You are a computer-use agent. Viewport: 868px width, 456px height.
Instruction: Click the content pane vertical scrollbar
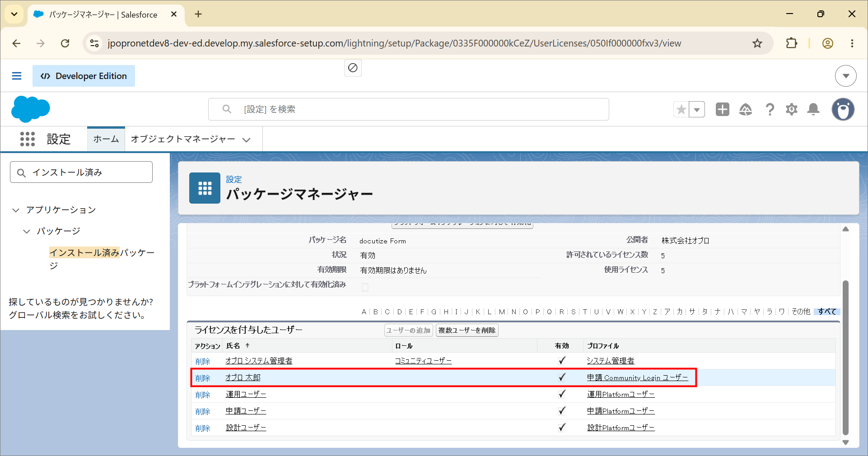pyautogui.click(x=846, y=358)
